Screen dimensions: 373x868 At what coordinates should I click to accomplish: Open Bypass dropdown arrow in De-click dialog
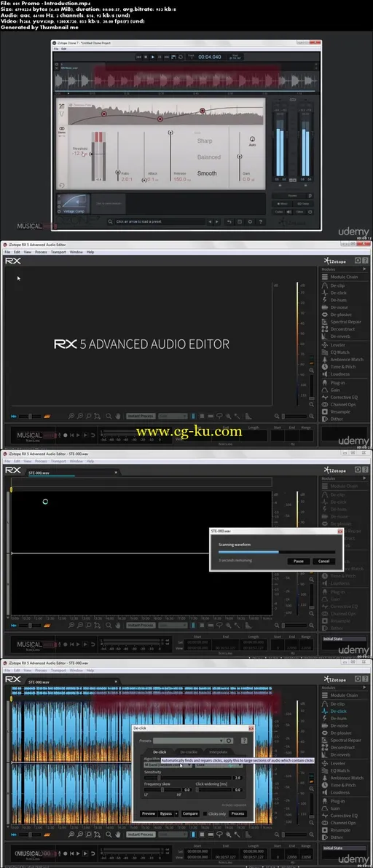pos(176,814)
